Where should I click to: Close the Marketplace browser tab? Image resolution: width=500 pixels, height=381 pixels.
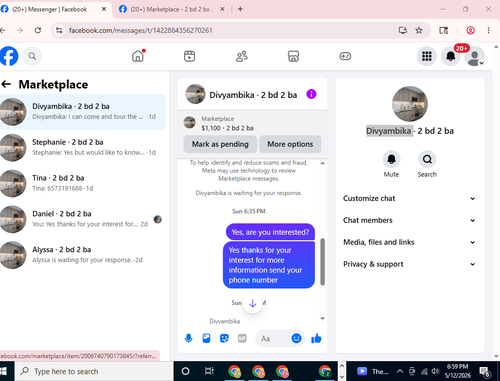pos(222,9)
